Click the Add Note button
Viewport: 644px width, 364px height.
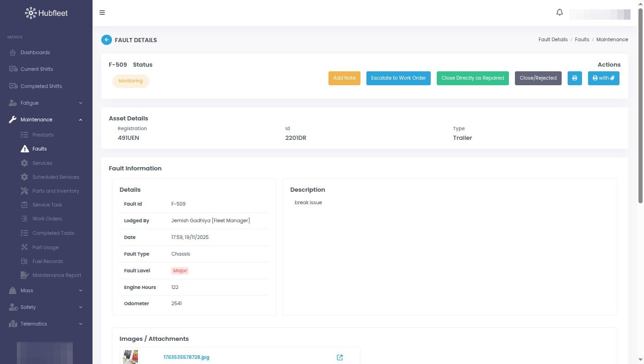click(344, 78)
